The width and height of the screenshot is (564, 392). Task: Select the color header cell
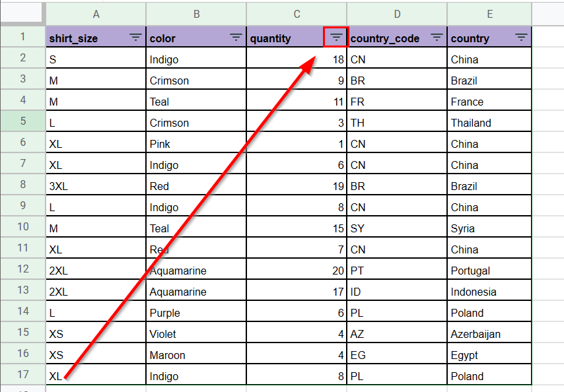(196, 37)
